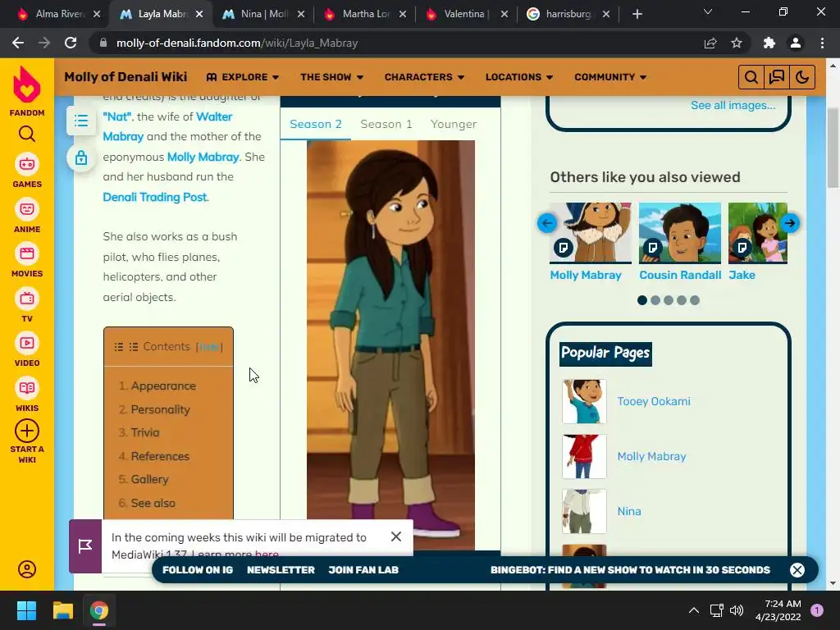The image size is (840, 630).
Task: Reload the page
Action: pyautogui.click(x=71, y=43)
